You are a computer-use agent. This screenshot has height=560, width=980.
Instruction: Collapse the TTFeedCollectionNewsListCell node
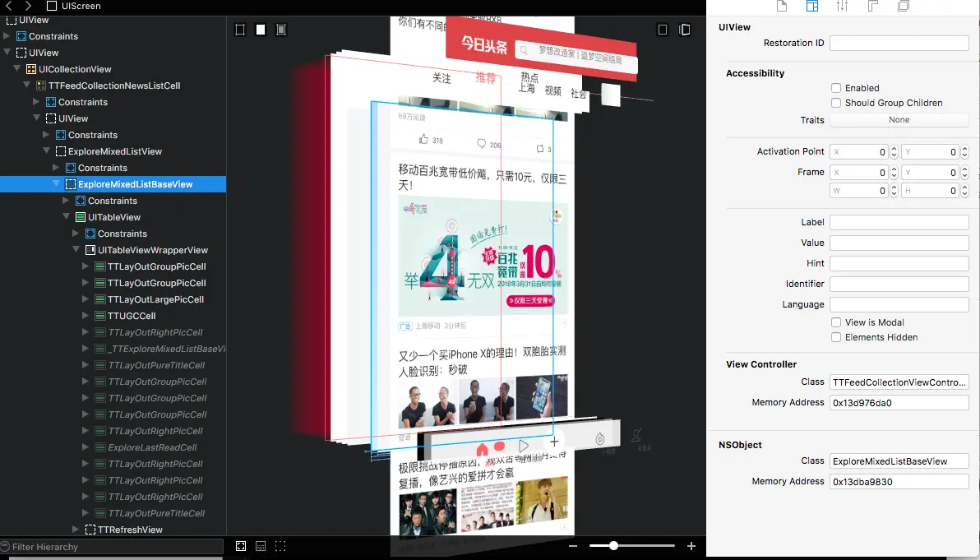(27, 85)
